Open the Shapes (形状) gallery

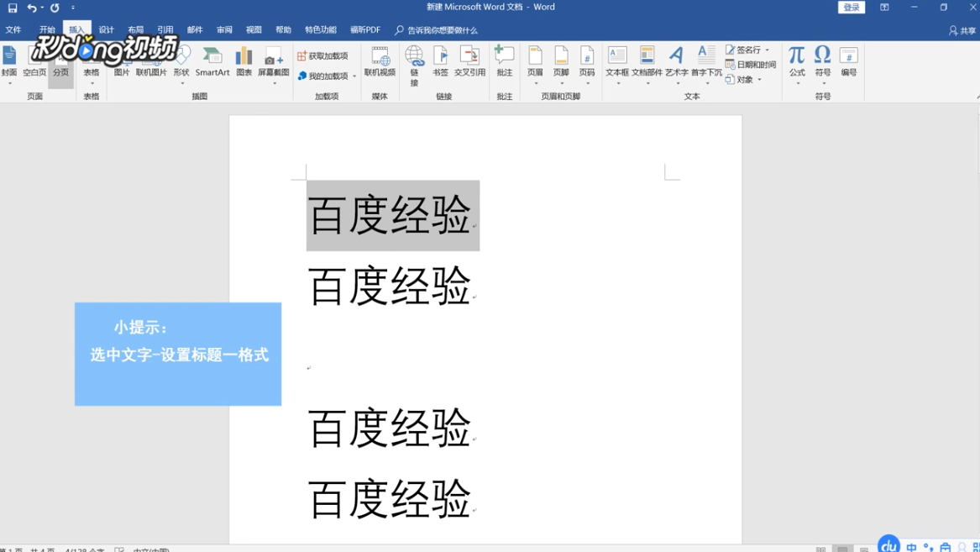pyautogui.click(x=181, y=65)
